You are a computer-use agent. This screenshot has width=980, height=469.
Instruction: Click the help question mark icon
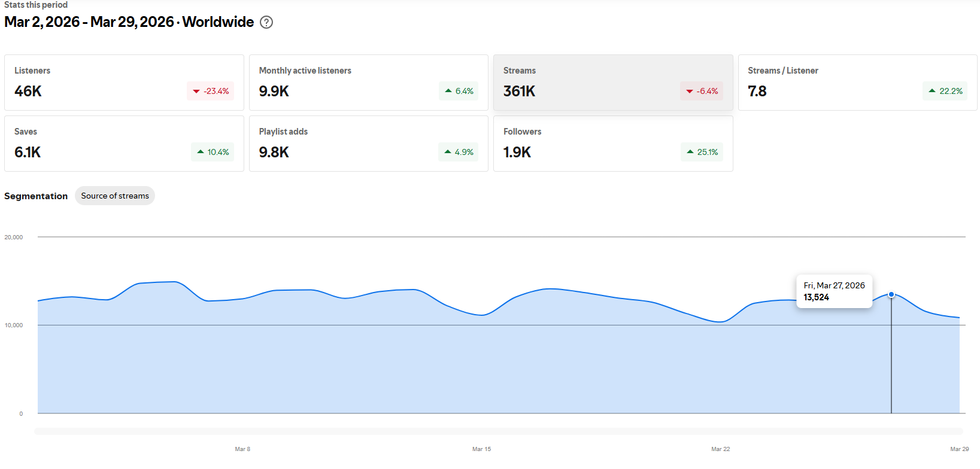tap(266, 22)
